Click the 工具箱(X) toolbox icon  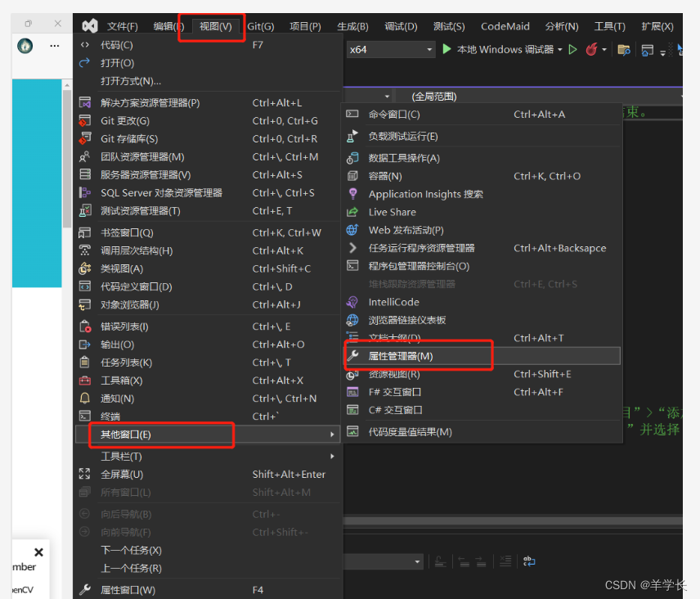84,380
